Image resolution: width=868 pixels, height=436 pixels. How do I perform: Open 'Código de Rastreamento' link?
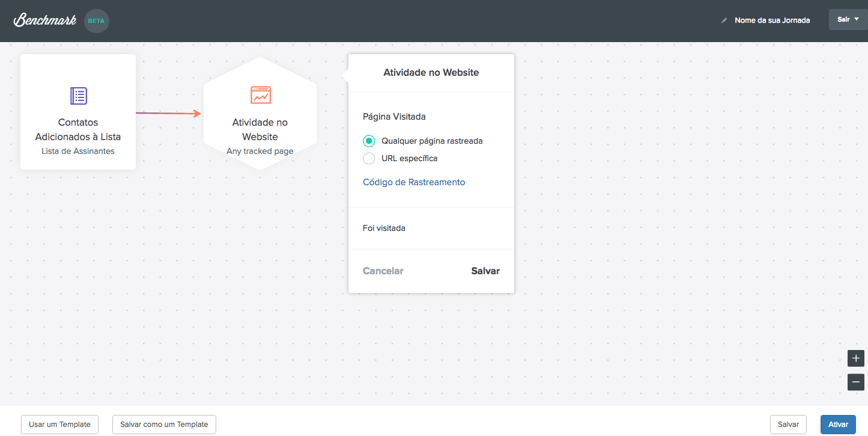[x=414, y=182]
